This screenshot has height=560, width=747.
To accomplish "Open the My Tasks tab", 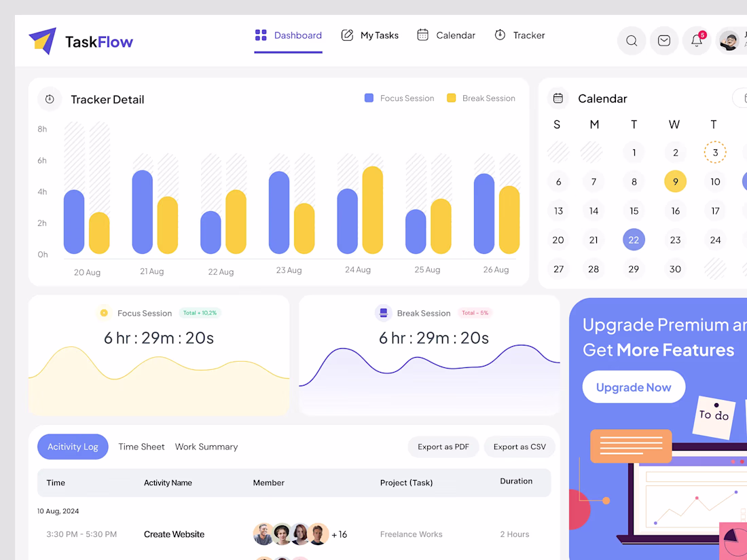I will (x=369, y=35).
